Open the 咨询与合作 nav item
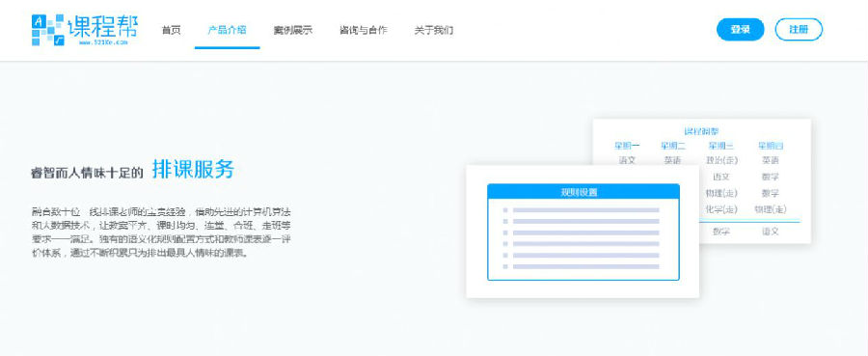 tap(364, 31)
